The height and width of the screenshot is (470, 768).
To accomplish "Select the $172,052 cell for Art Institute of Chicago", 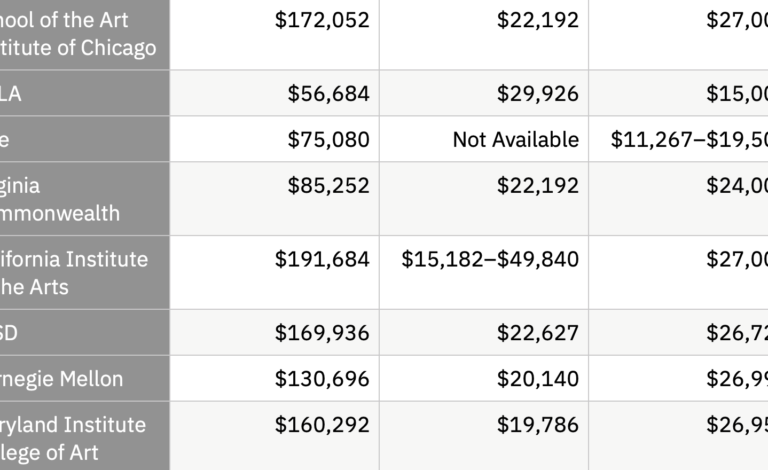I will 274,34.
